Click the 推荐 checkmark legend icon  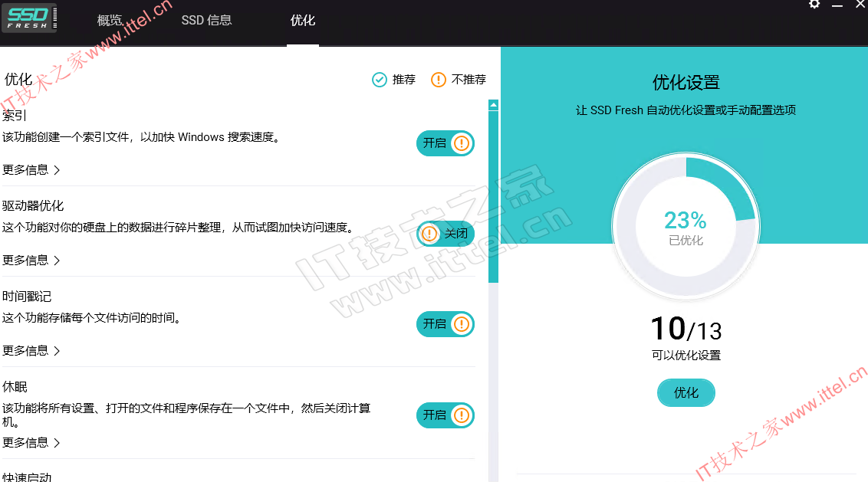click(380, 80)
